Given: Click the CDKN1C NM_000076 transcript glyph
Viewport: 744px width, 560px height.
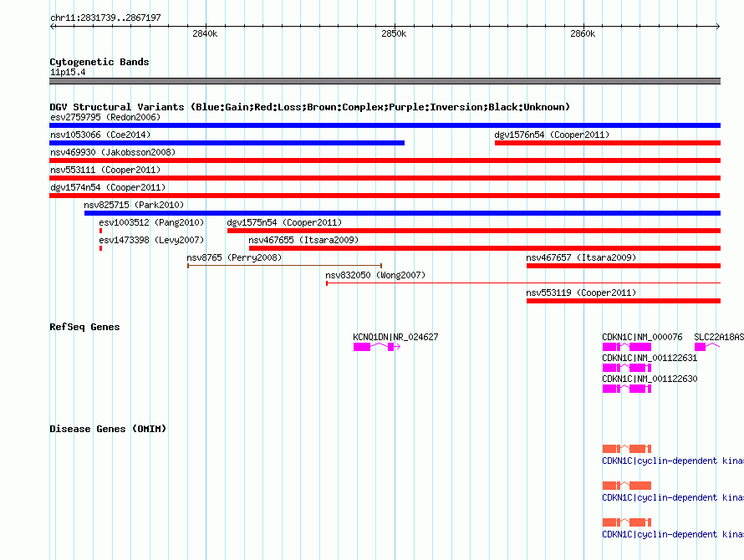Looking at the screenshot, I should [627, 347].
